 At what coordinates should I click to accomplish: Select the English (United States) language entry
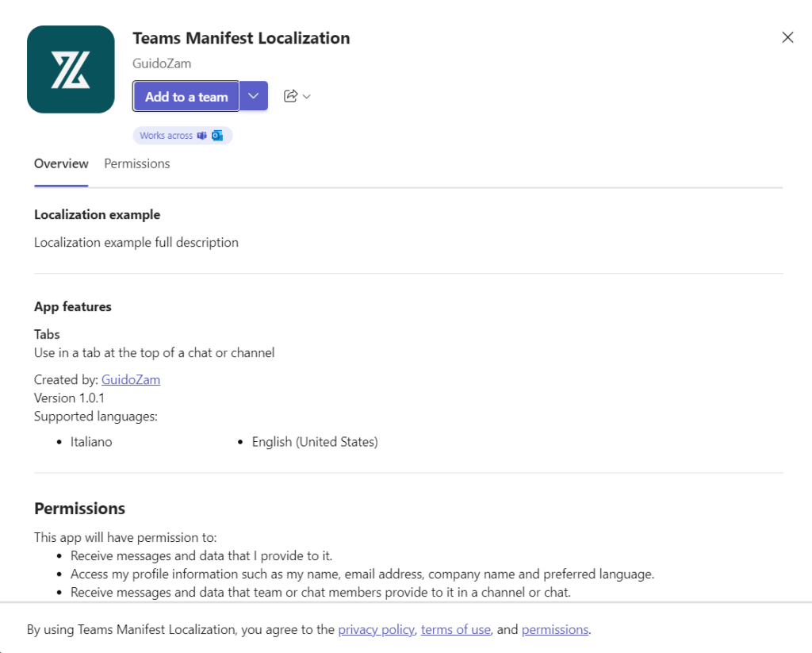pyautogui.click(x=315, y=442)
